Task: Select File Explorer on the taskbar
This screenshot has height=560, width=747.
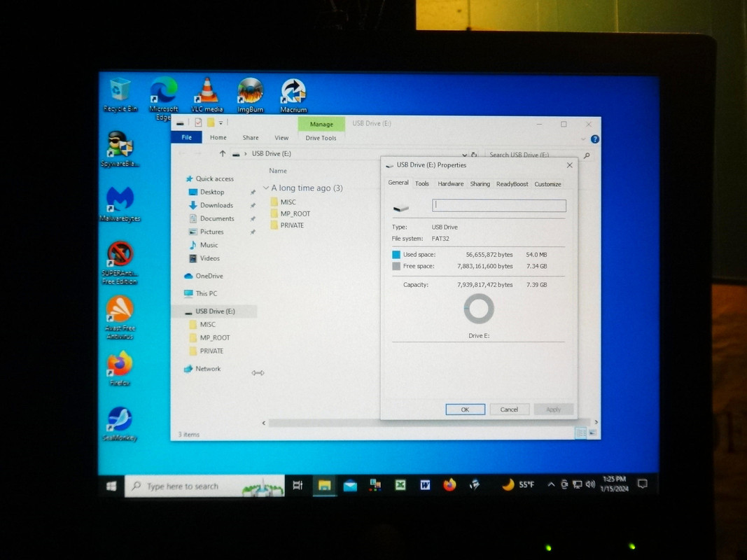Action: [x=324, y=485]
